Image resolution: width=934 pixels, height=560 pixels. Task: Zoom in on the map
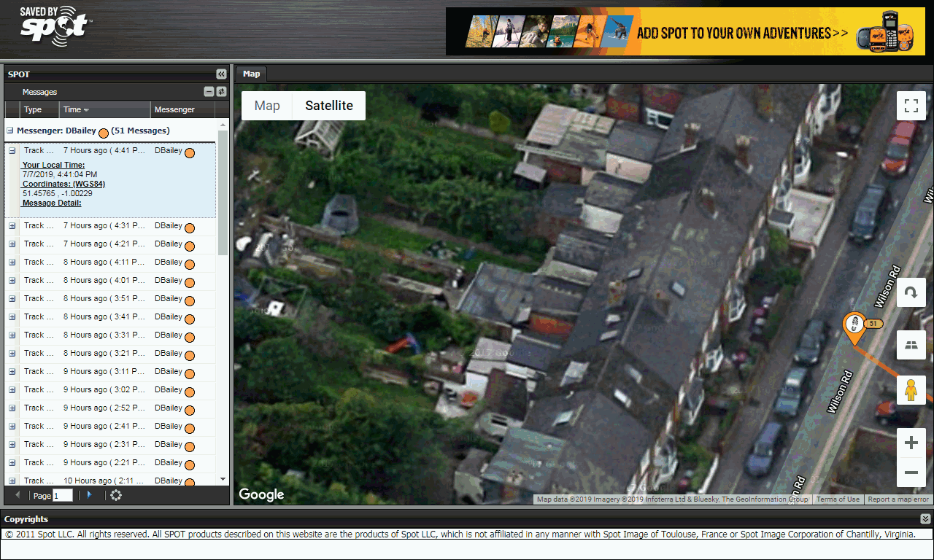pyautogui.click(x=911, y=443)
